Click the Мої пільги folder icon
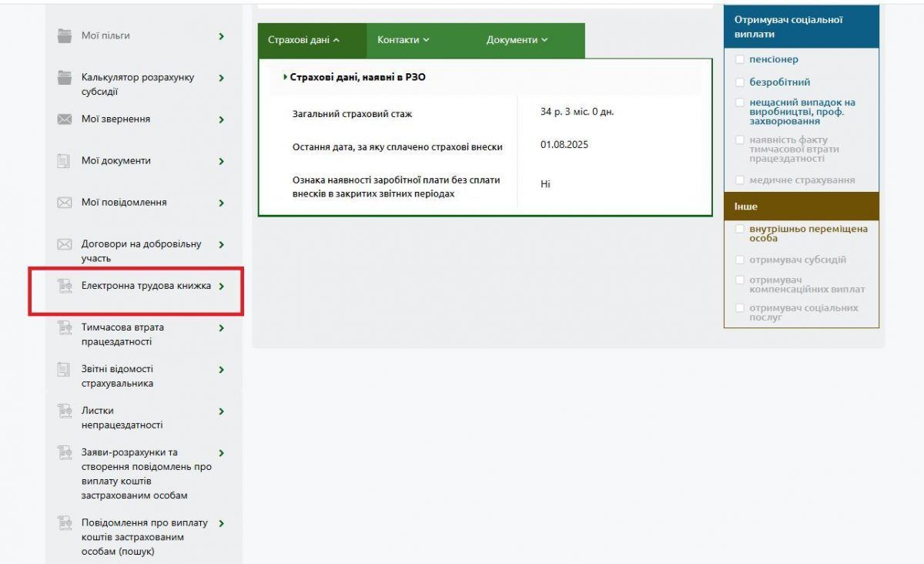Viewport: 924px width, 564px height. (x=64, y=35)
